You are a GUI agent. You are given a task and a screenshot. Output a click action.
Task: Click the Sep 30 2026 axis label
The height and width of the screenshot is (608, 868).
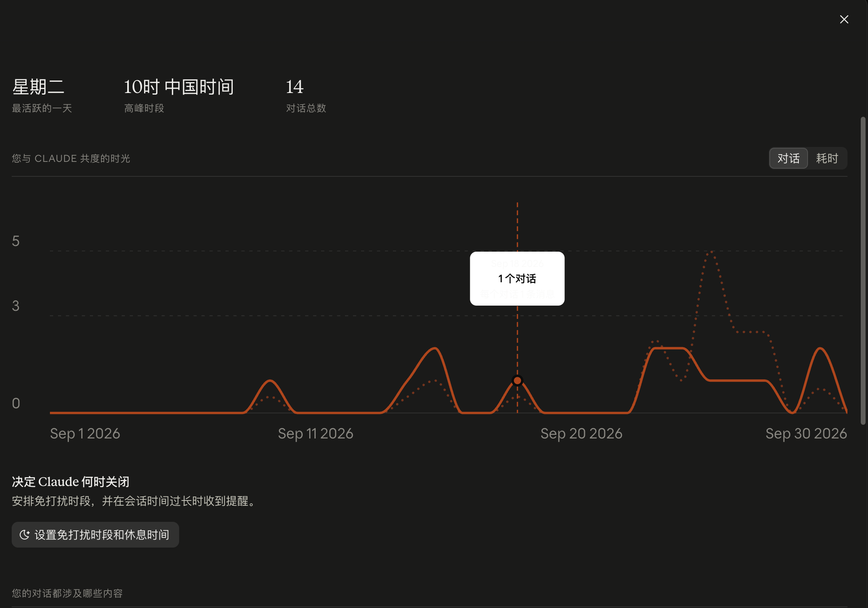806,434
